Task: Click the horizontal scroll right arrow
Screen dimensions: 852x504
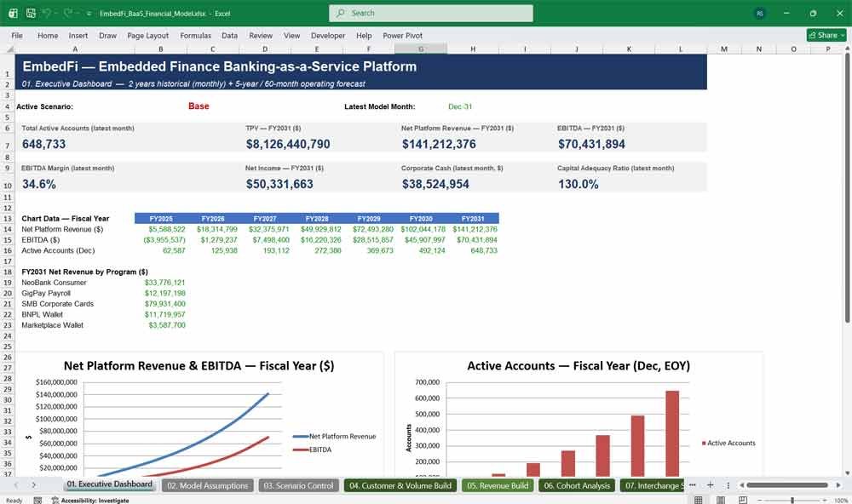Action: pyautogui.click(x=838, y=485)
